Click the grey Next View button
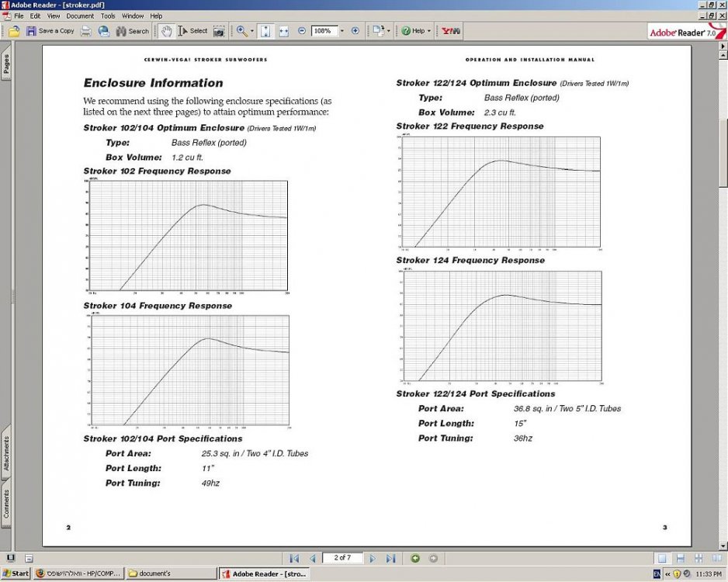This screenshot has height=582, width=728. pos(433,558)
